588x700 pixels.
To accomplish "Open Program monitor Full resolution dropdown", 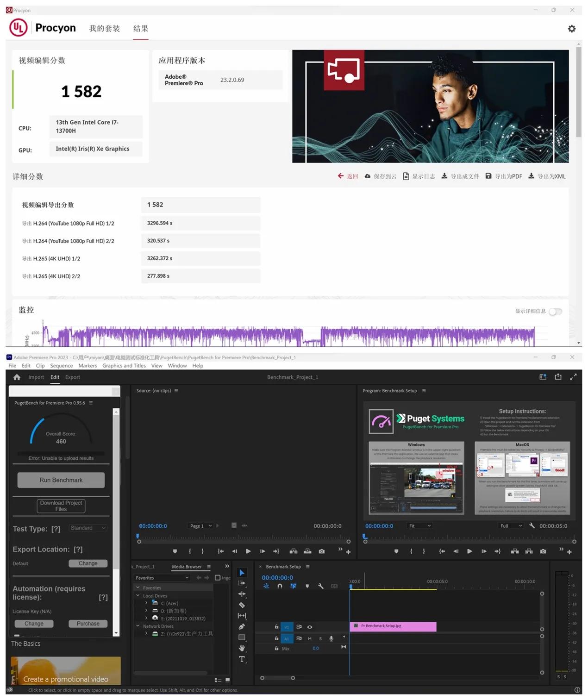I will click(x=511, y=526).
